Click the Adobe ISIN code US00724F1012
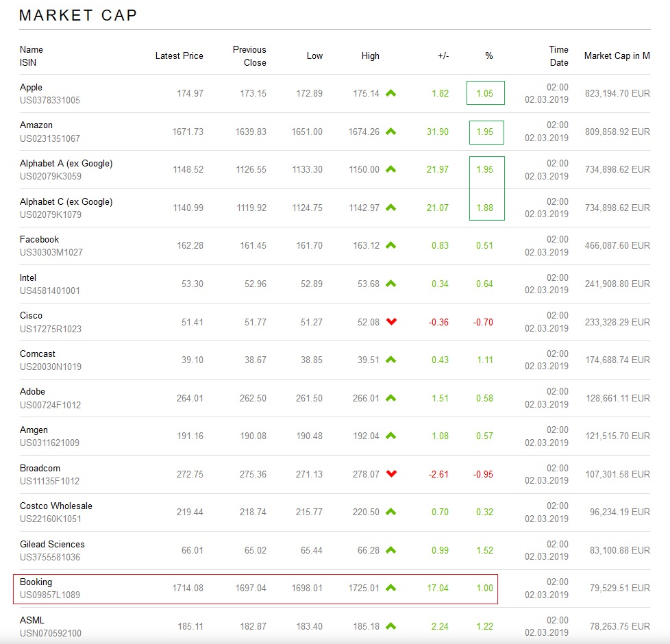 point(50,405)
